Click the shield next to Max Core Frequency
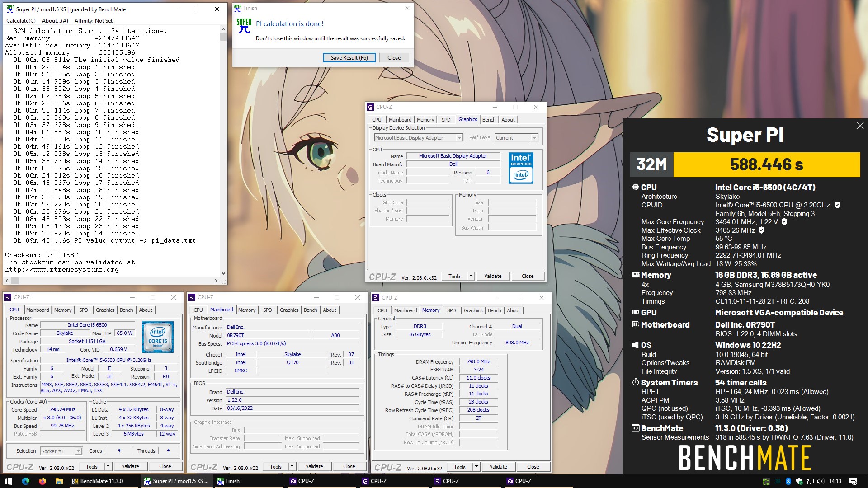Image resolution: width=868 pixels, height=488 pixels. pyautogui.click(x=784, y=222)
